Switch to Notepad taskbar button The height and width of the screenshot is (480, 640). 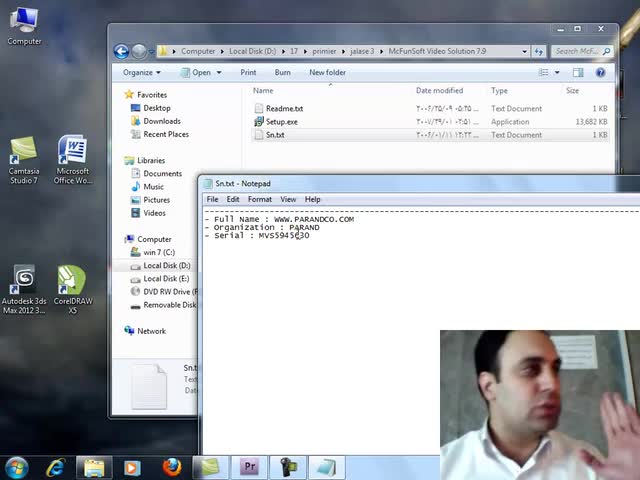click(x=327, y=468)
